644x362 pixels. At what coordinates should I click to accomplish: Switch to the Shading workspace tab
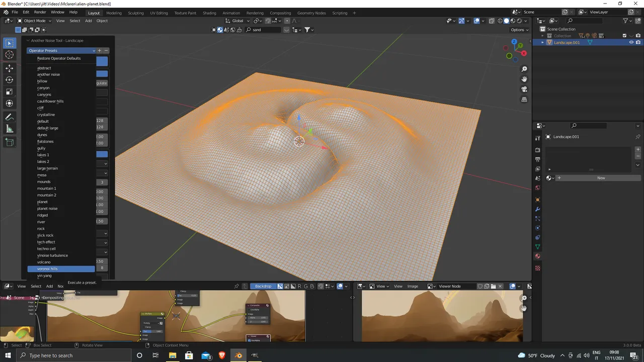tap(209, 13)
